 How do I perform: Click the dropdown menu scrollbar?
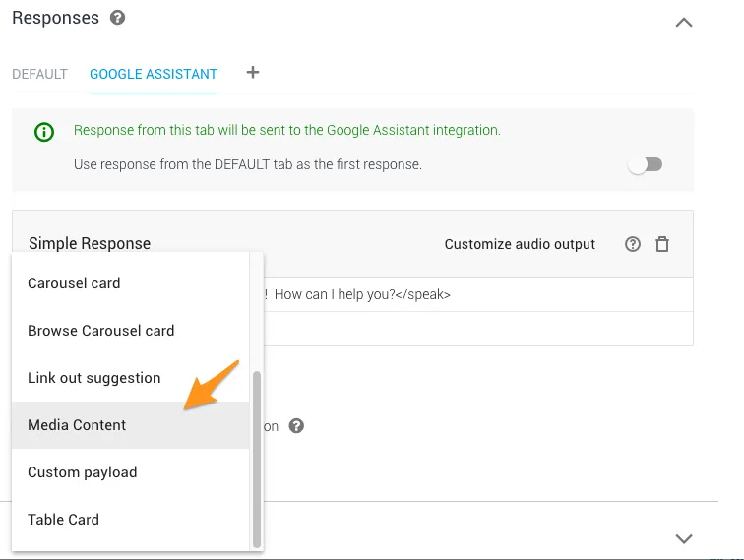click(x=257, y=458)
